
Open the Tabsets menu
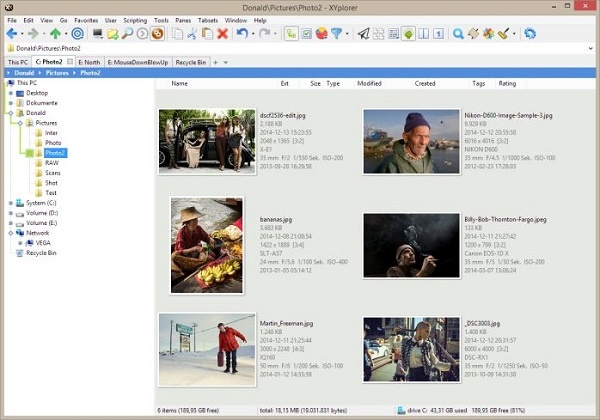pos(207,19)
